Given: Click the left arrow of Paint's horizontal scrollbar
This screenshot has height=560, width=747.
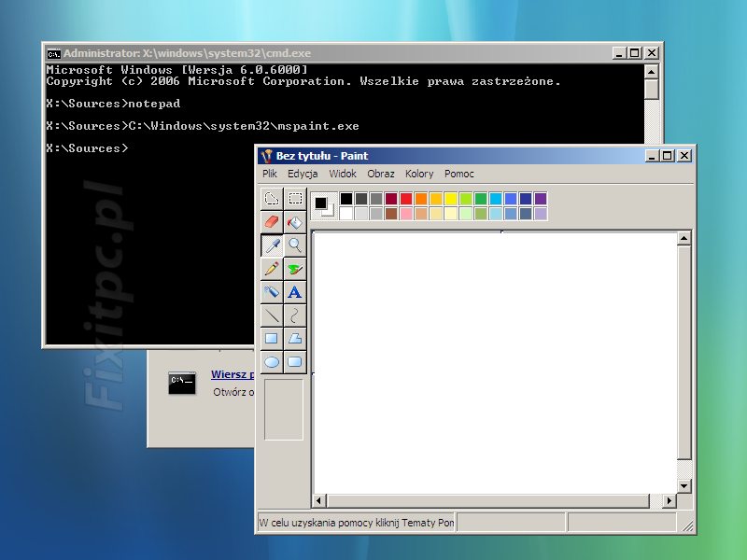Looking at the screenshot, I should [318, 500].
